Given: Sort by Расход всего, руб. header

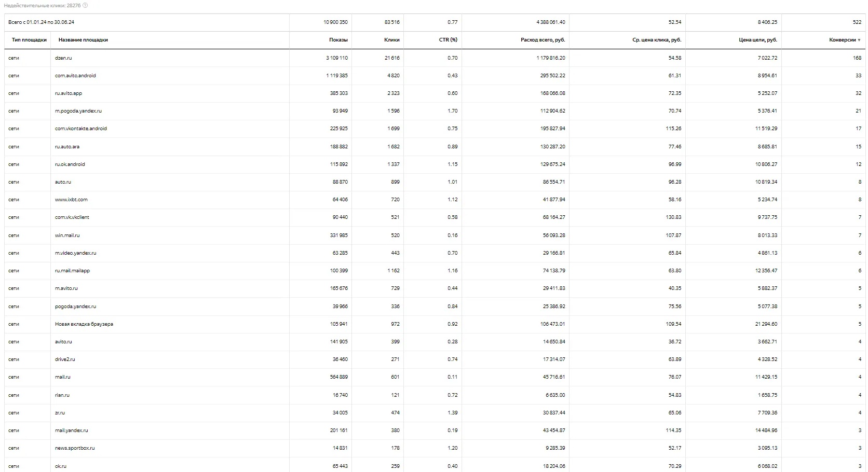Looking at the screenshot, I should (542, 40).
